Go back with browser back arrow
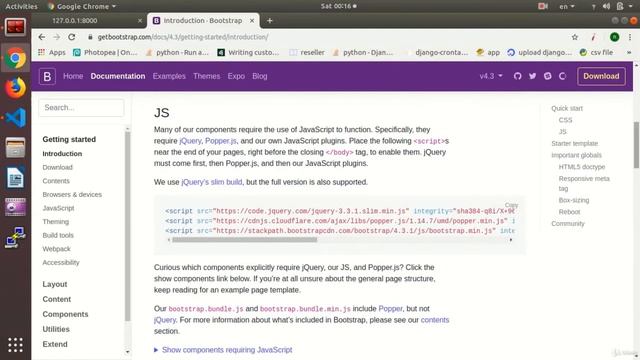 (42, 37)
